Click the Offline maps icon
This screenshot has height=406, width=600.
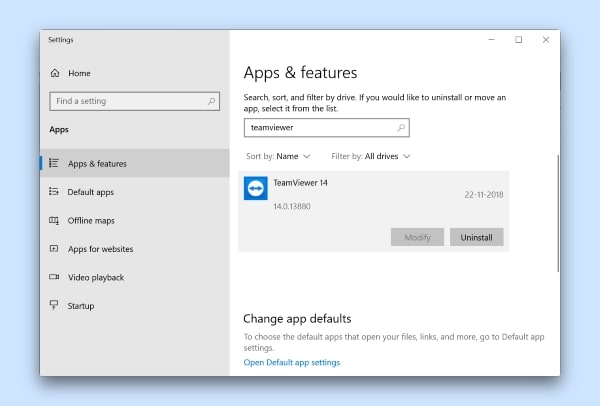tap(54, 220)
